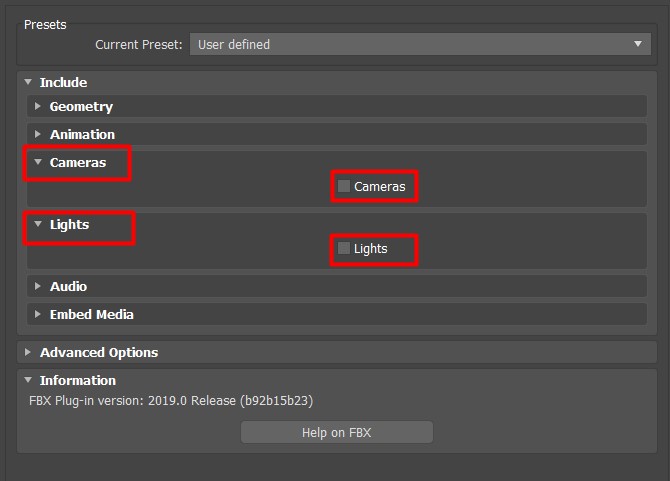Click the Help on FBX button

tap(337, 432)
